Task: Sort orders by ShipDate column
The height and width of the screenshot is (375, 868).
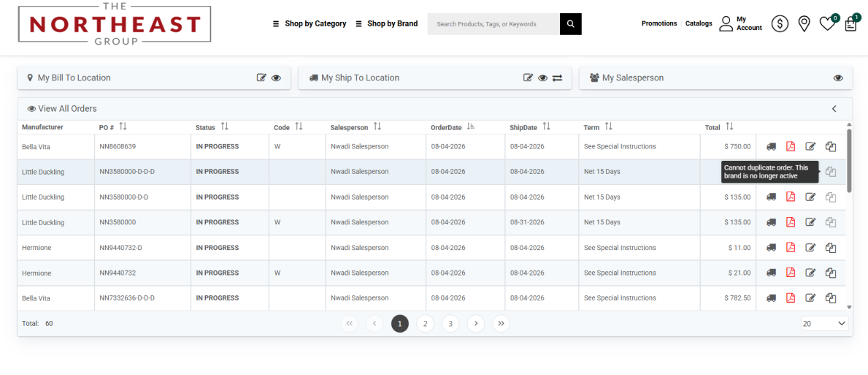Action: click(546, 127)
